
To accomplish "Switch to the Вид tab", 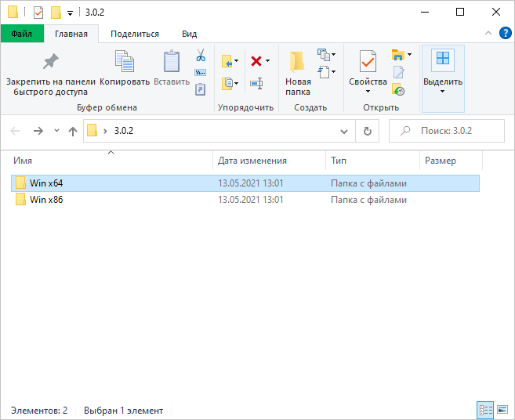I will (x=189, y=34).
